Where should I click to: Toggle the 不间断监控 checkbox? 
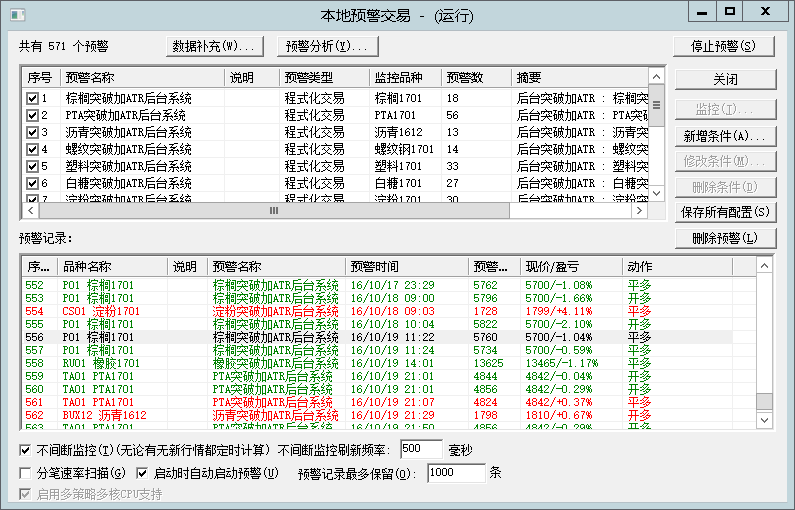[x=26, y=451]
